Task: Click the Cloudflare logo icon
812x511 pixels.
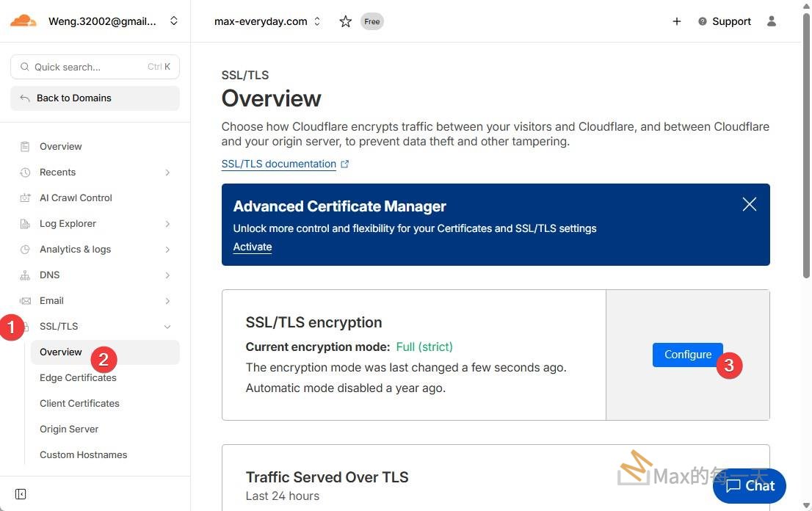Action: click(x=23, y=21)
